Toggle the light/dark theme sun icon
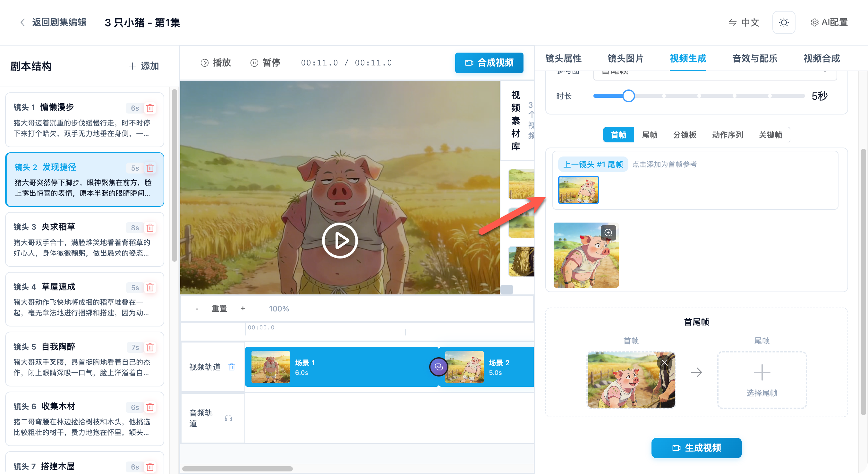Image resolution: width=868 pixels, height=474 pixels. point(784,22)
